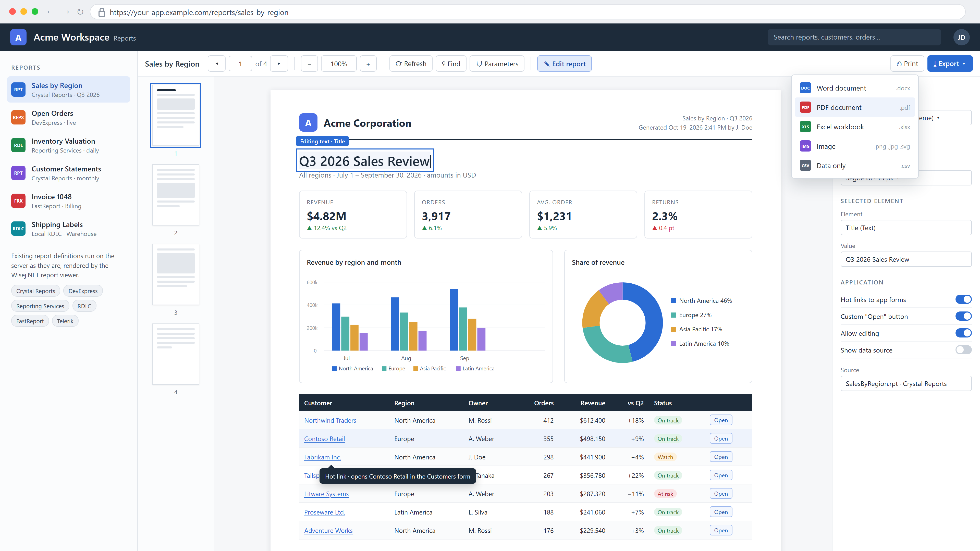Open the Find tool
980x551 pixels.
tap(451, 64)
